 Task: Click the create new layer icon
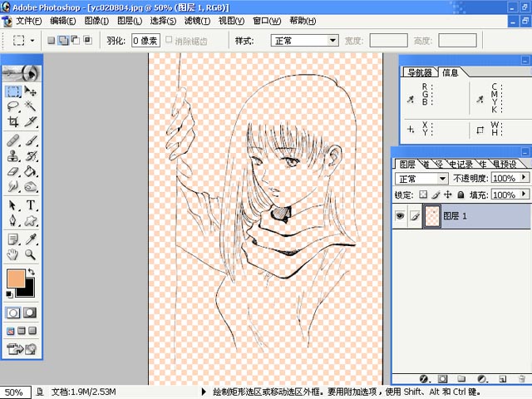(502, 379)
